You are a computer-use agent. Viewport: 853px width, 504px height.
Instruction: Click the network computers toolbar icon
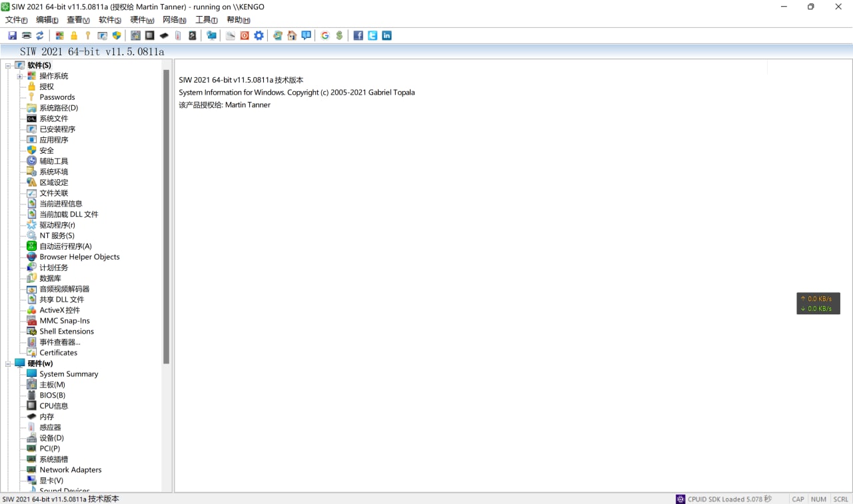(x=211, y=36)
